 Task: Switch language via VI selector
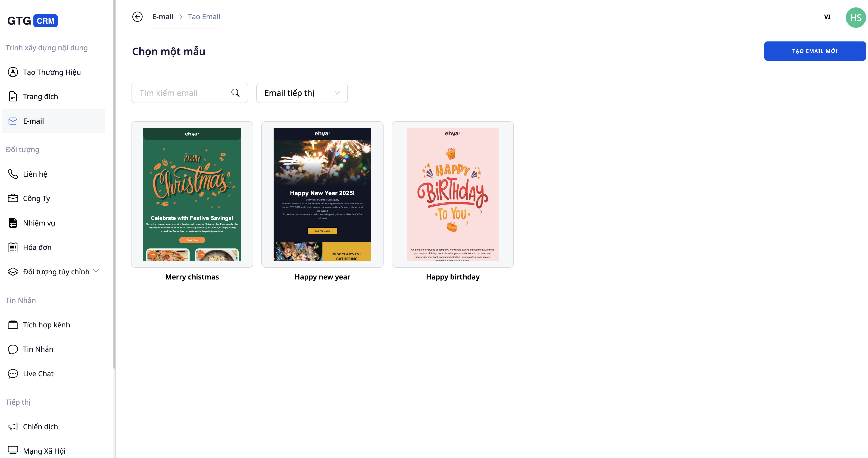pos(827,17)
